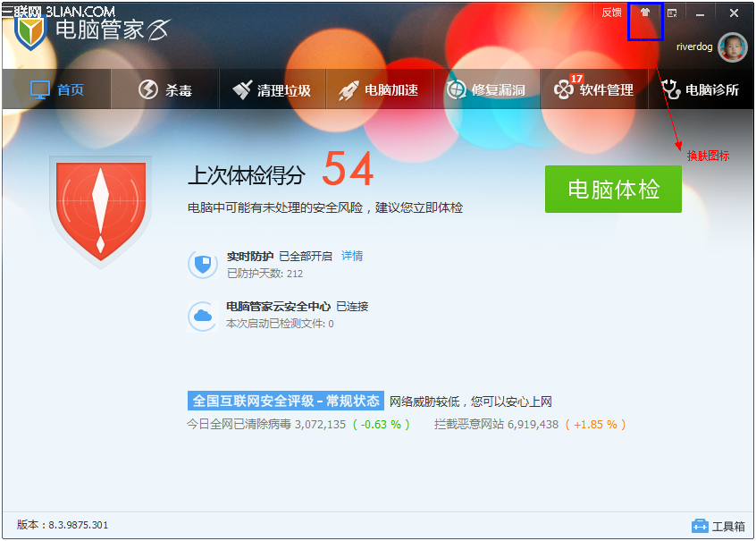Click the riverdog profile avatar

pos(733,46)
